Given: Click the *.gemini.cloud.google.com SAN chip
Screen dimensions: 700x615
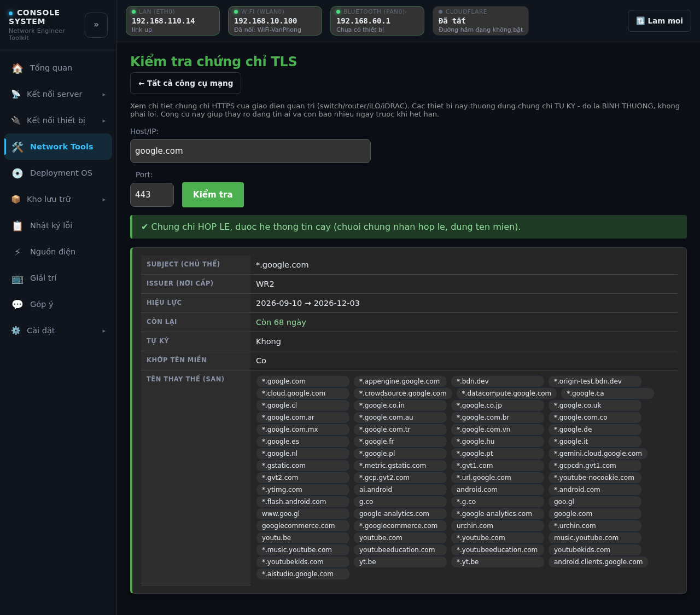Looking at the screenshot, I should click(598, 454).
